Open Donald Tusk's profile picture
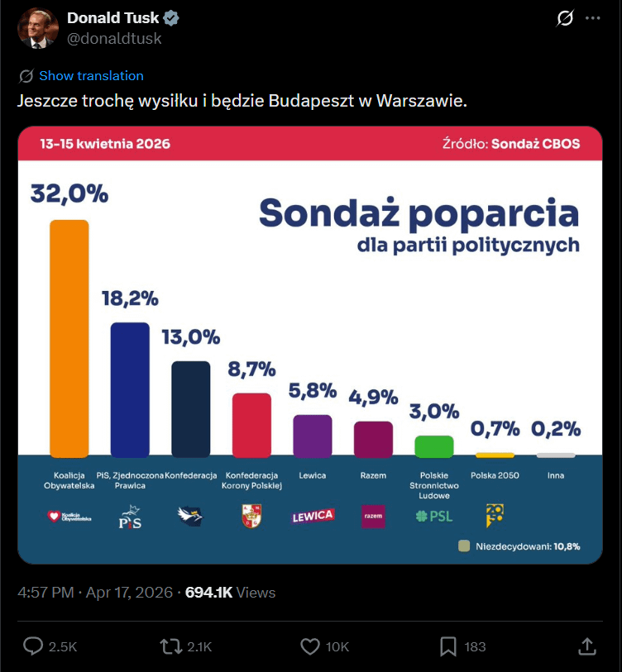Screen dimensions: 622x672 click(x=38, y=27)
